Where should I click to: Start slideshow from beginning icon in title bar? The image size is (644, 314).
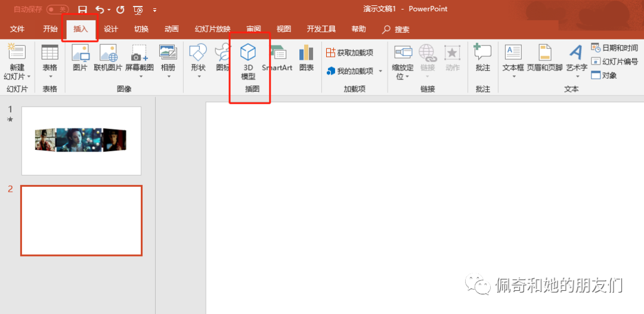pyautogui.click(x=138, y=9)
